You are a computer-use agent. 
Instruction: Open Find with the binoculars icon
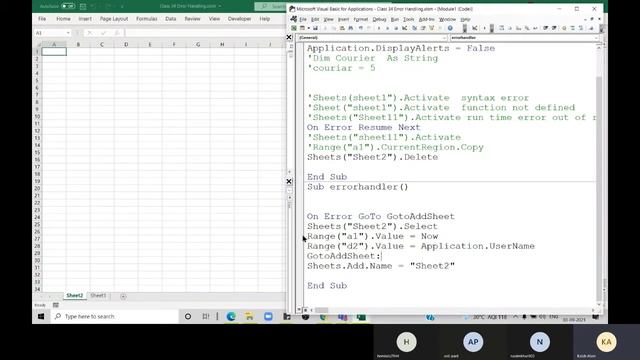click(x=351, y=28)
